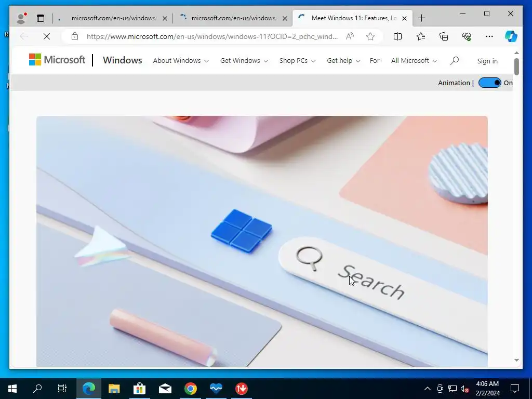532x399 pixels.
Task: Open Browser essentials heart icon
Action: point(467,36)
